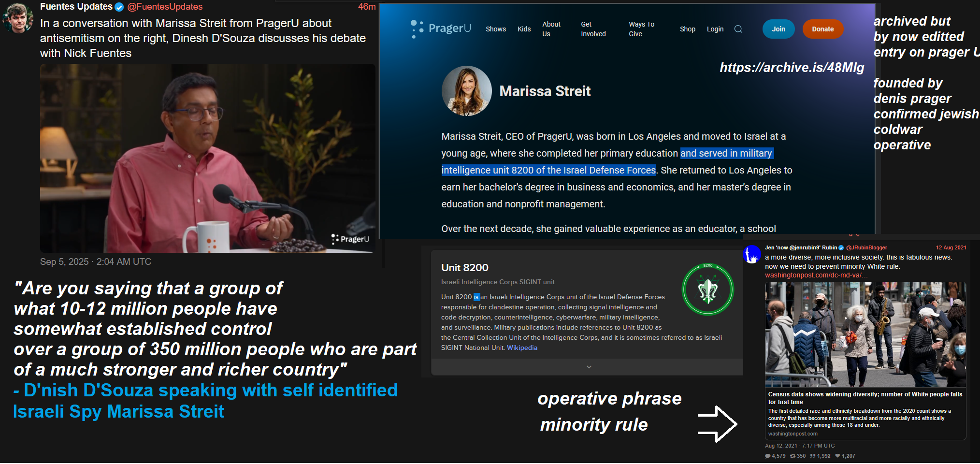Image resolution: width=980 pixels, height=464 pixels.
Task: Open the Sep 5, 2025 date link
Action: click(x=96, y=261)
